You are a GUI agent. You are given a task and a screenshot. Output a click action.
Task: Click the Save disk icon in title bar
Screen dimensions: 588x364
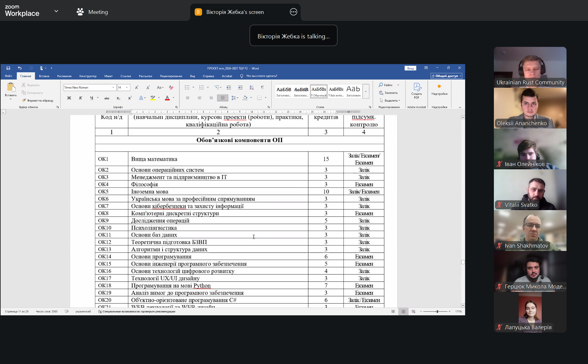(x=8, y=68)
